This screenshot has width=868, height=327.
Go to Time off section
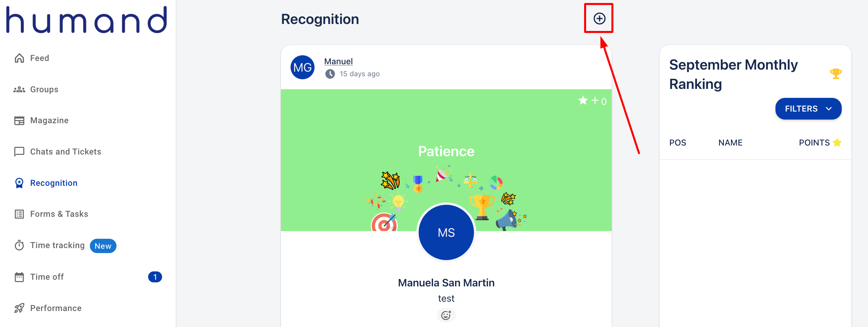47,277
